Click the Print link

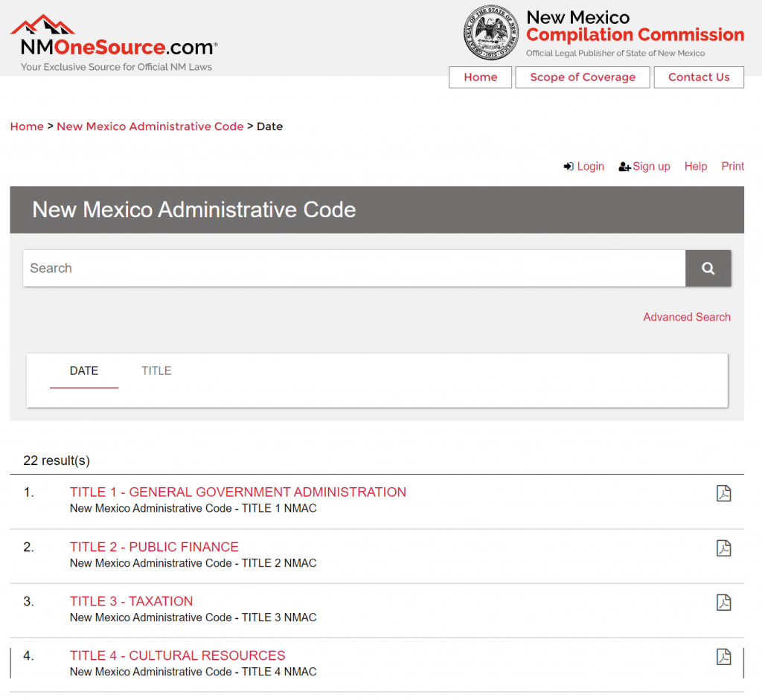pos(732,166)
